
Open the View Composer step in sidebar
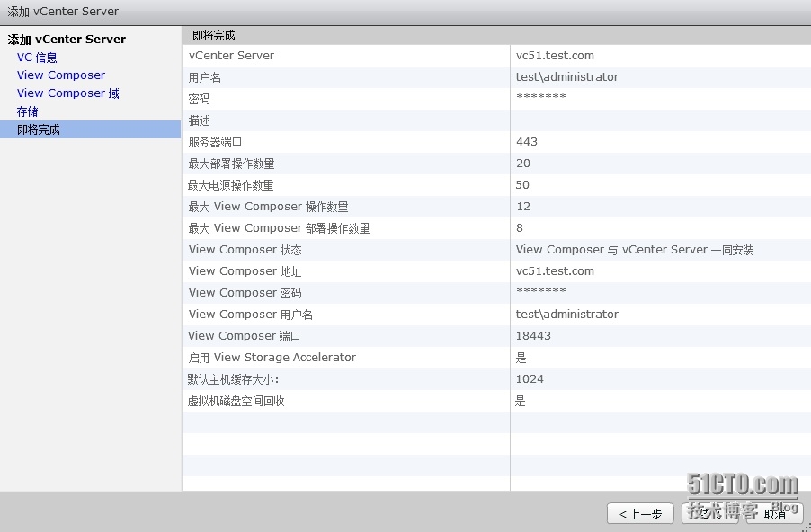pos(61,75)
